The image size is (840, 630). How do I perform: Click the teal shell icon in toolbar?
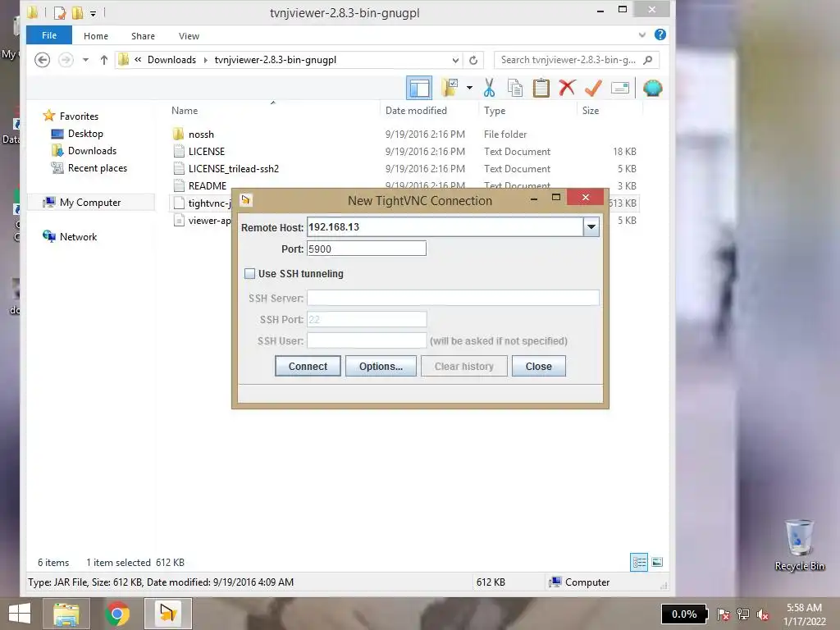point(652,87)
